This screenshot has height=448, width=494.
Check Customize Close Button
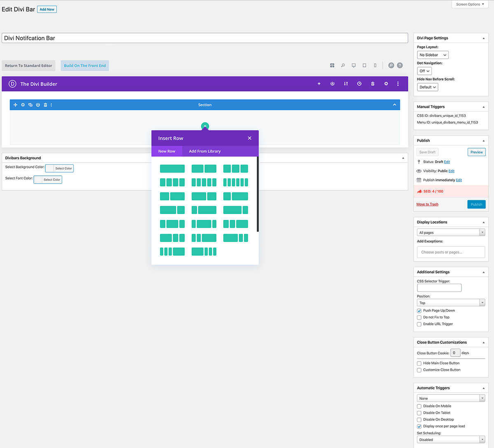click(419, 370)
